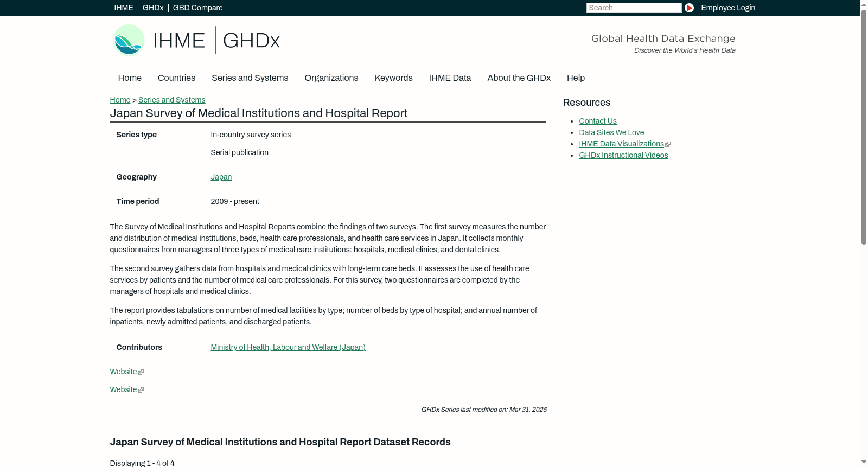Screen dimensions: 868x467
Task: Open GBD Compare from top bar
Action: (x=197, y=8)
